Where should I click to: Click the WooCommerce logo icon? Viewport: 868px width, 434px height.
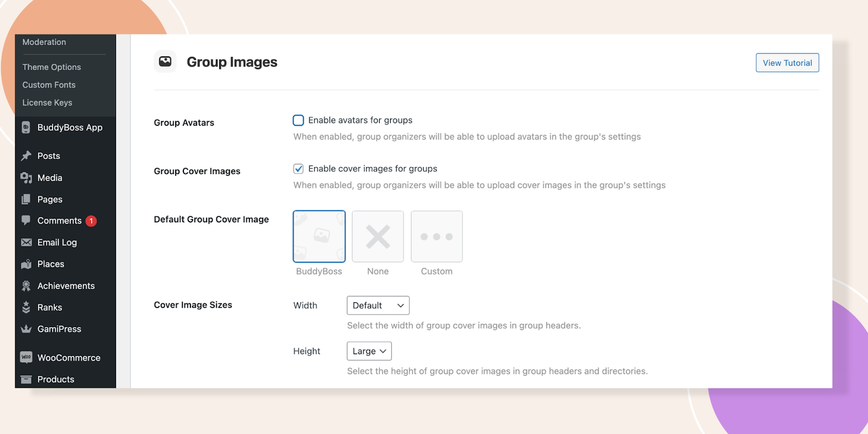(x=26, y=357)
